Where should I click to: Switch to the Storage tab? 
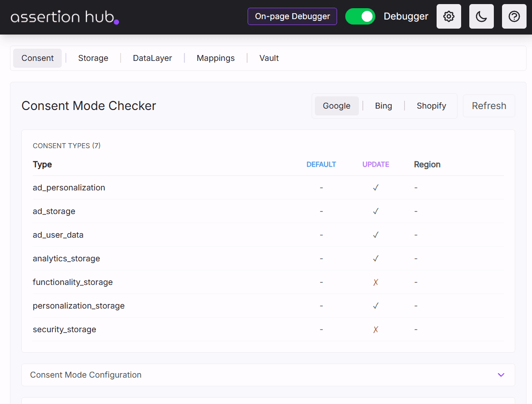click(93, 58)
